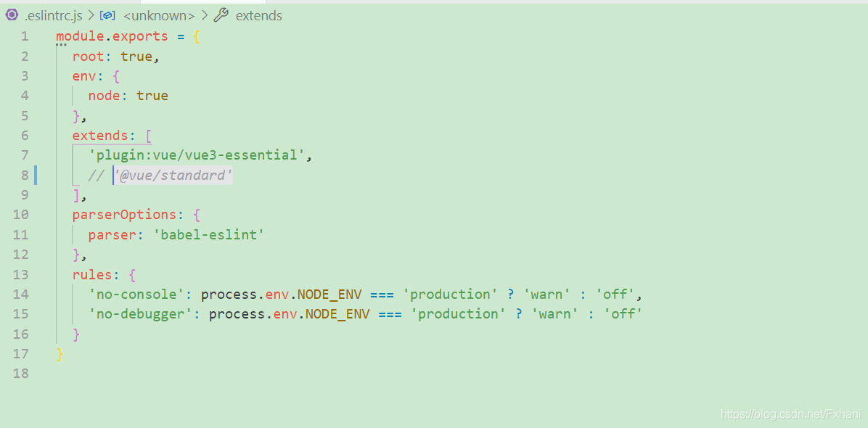Click the quick-fix dots under module
This screenshot has height=428, width=868.
tap(61, 46)
